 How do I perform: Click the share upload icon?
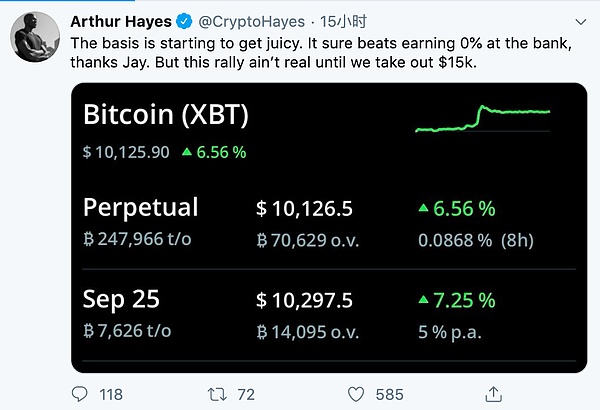click(491, 393)
